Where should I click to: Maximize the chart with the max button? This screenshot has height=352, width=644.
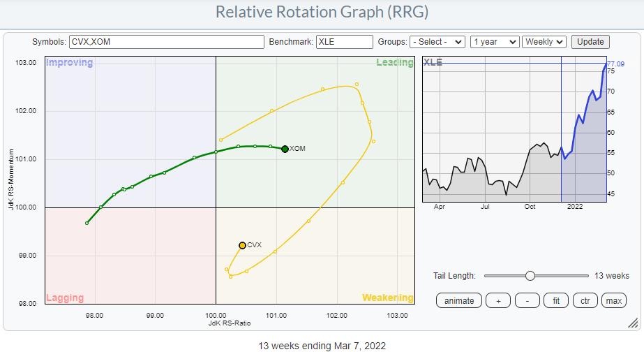613,301
